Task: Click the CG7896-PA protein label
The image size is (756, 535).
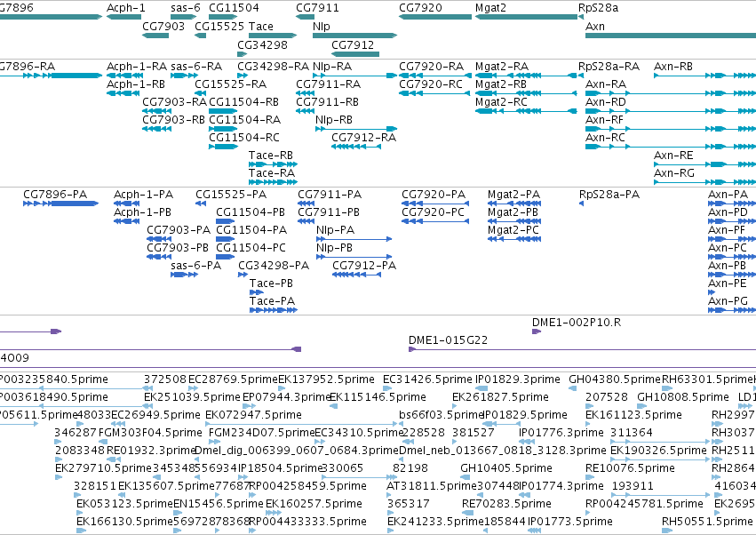Action: tap(55, 195)
